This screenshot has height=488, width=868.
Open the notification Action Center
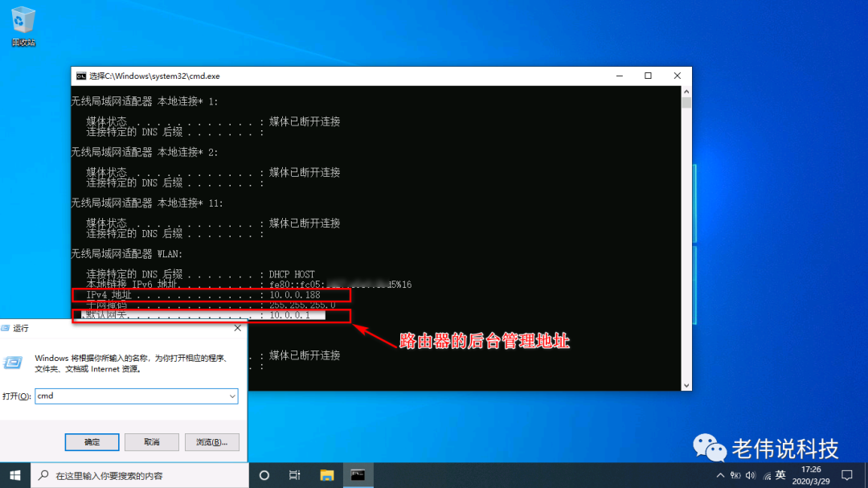point(847,475)
